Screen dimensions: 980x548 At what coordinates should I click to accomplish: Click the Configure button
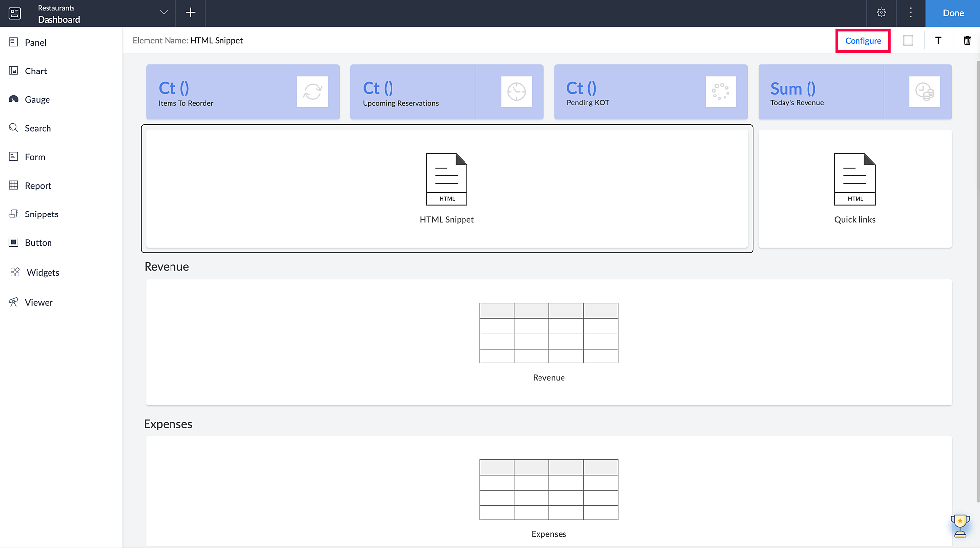(863, 41)
